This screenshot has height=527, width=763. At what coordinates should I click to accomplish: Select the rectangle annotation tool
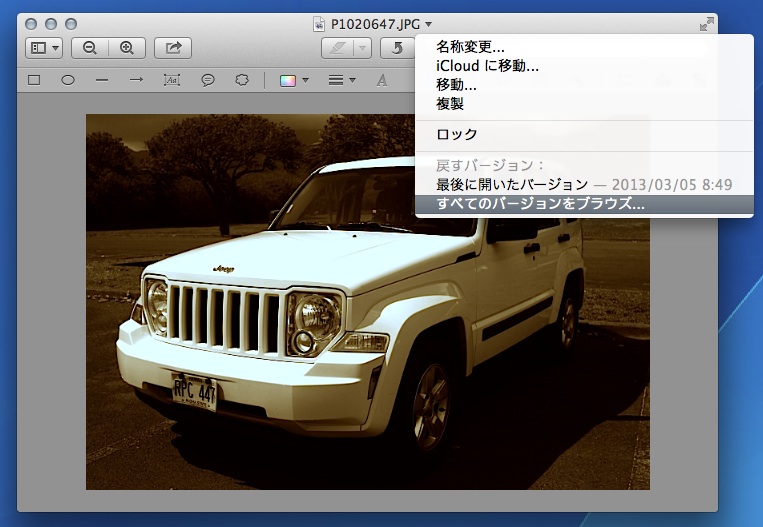coord(34,80)
